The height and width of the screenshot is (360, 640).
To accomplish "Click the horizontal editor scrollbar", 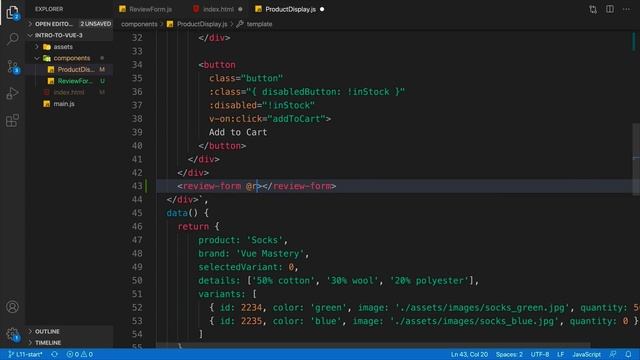I will 373,345.
